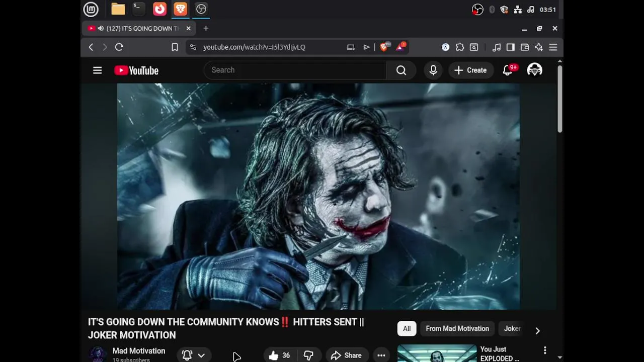
Task: Open the Linux Mint start menu
Action: pos(91,9)
